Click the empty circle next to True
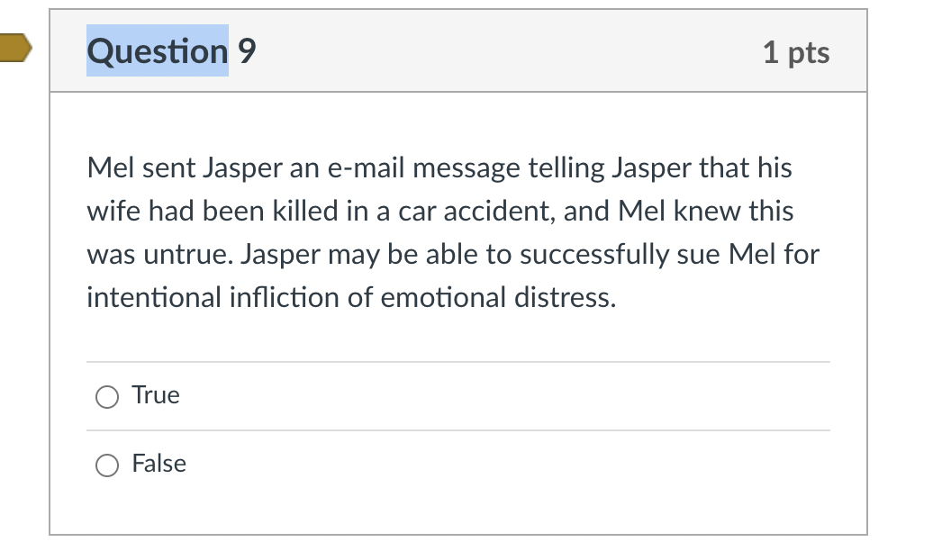The height and width of the screenshot is (560, 942). (x=106, y=396)
